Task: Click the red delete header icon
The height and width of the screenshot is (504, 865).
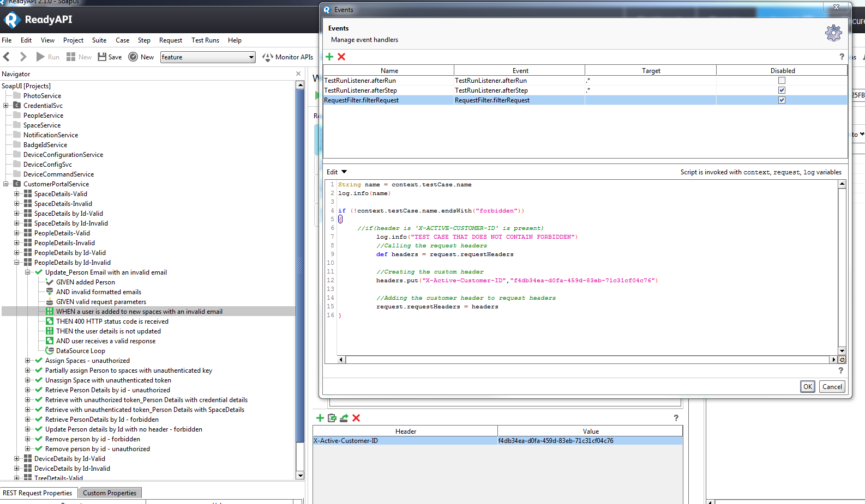Action: click(x=356, y=418)
